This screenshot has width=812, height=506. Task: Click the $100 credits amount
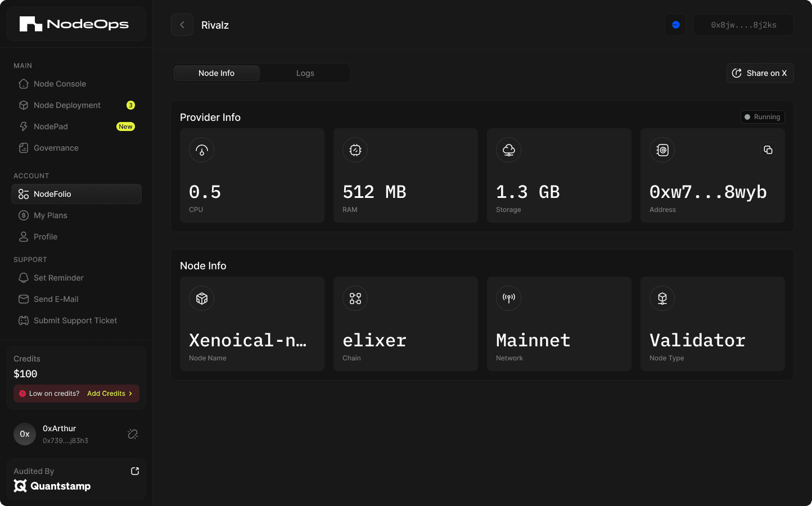25,374
